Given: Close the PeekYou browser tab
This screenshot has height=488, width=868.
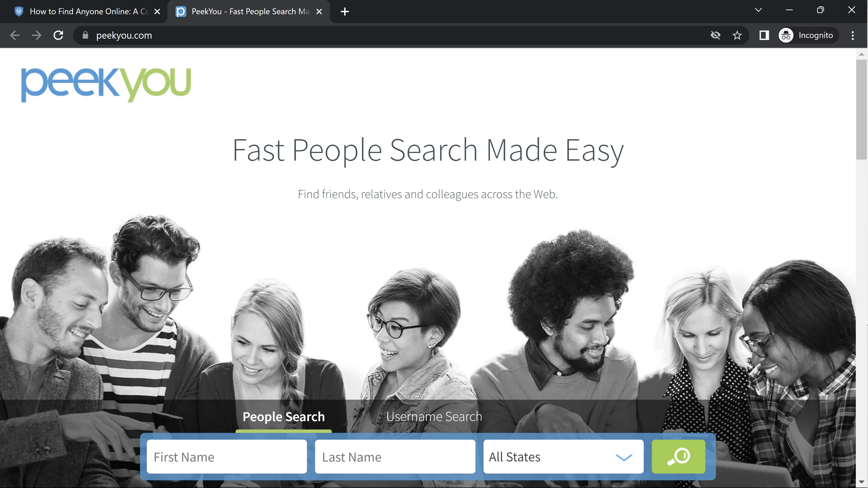Looking at the screenshot, I should 319,12.
